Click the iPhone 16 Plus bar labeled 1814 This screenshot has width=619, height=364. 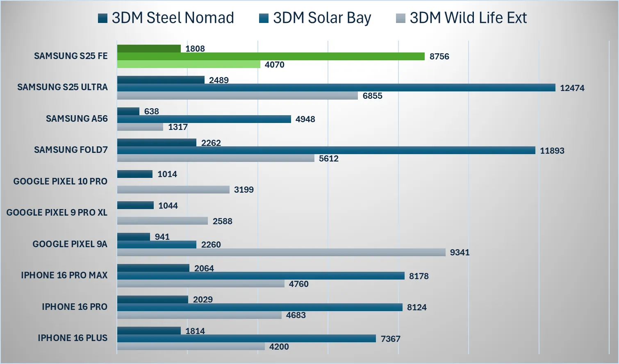(x=149, y=331)
